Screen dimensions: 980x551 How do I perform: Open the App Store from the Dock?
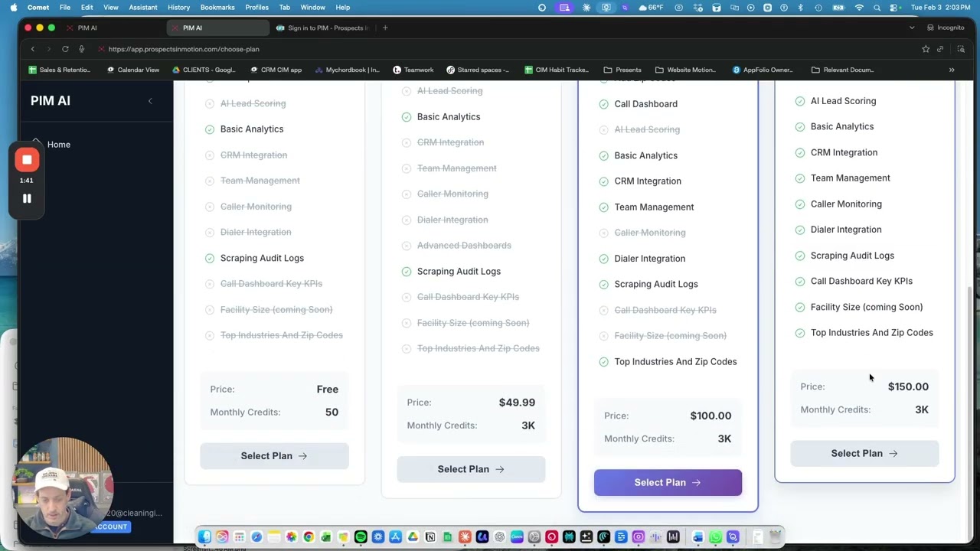pyautogui.click(x=396, y=537)
